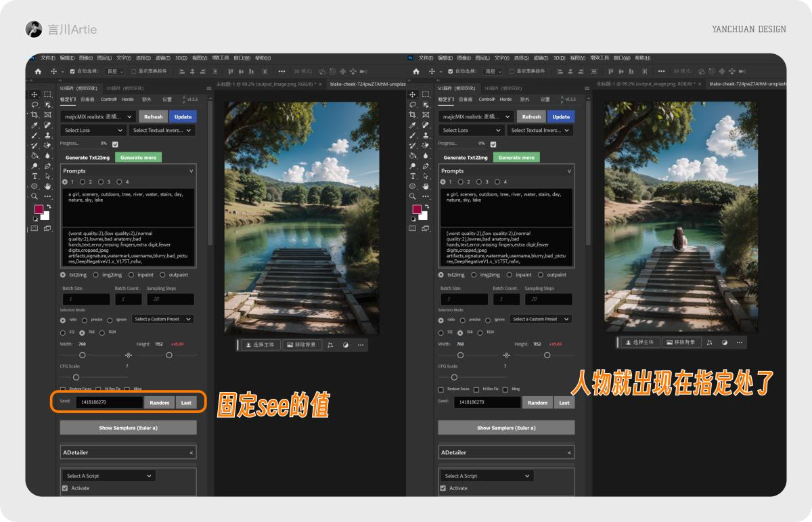Viewport: 812px width, 522px height.
Task: Click the Photoshop Home icon in the options bar
Action: 37,70
